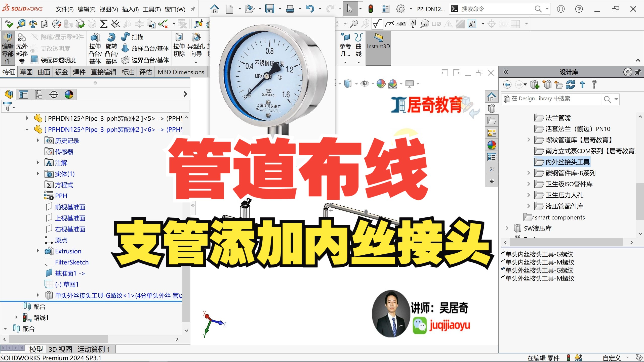Click the Rebuild traffic light icon
This screenshot has height=362, width=644.
[x=370, y=9]
